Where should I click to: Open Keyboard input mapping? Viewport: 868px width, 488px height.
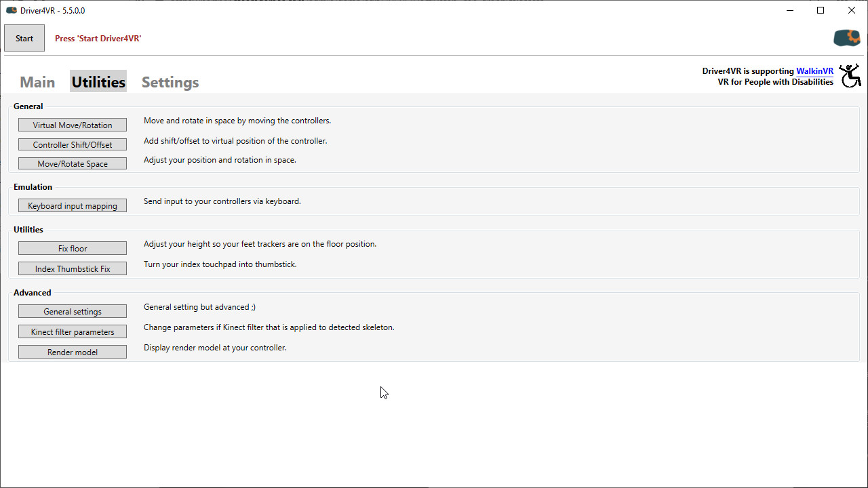tap(73, 206)
